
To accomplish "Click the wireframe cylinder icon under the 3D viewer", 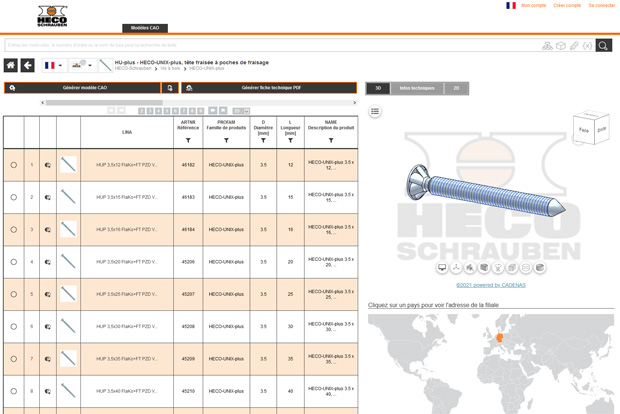I will (x=526, y=268).
